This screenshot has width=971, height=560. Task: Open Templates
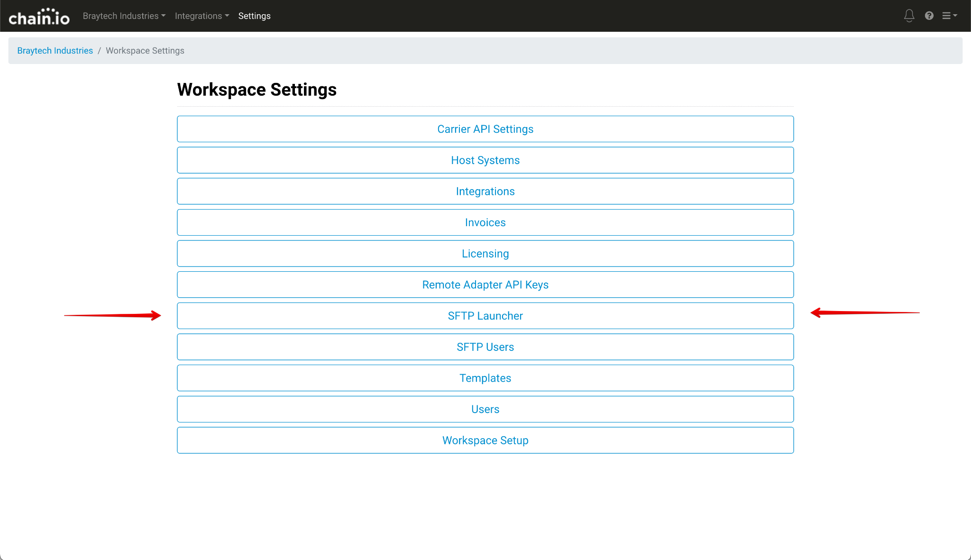485,378
